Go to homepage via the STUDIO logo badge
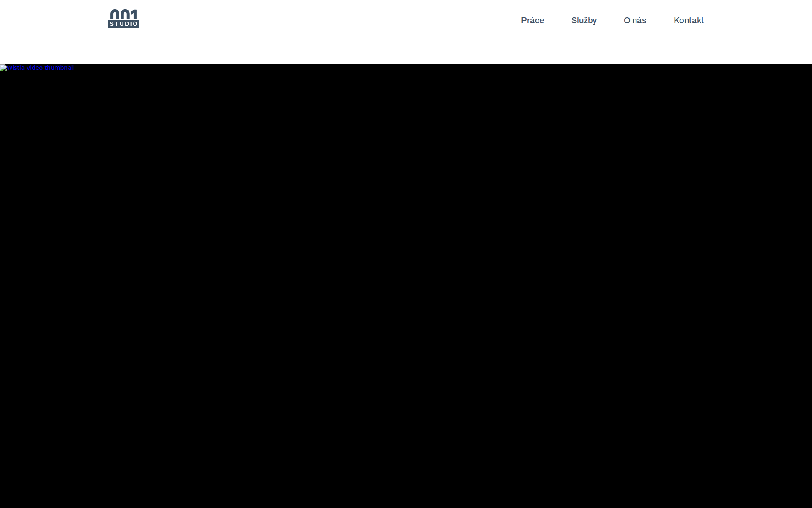Screen dimensions: 812x508 coord(123,24)
